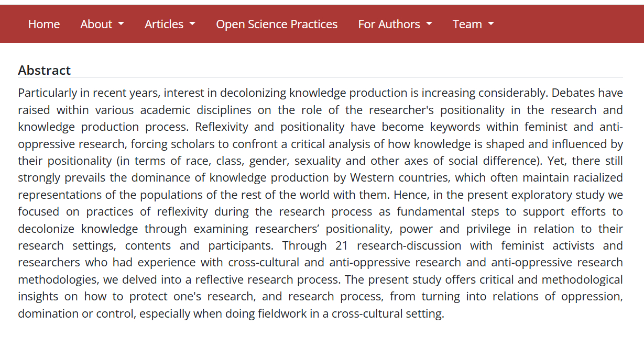The image size is (644, 337).
Task: Click the Abstract heading
Action: [x=44, y=70]
